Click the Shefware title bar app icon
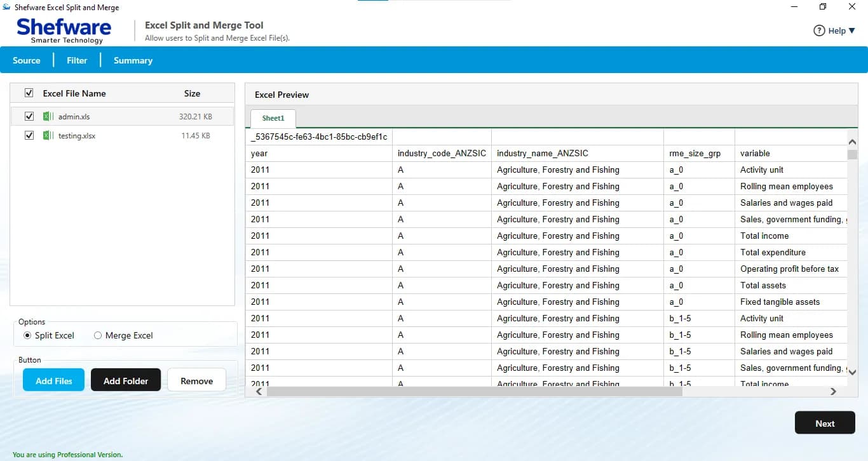 pos(7,8)
